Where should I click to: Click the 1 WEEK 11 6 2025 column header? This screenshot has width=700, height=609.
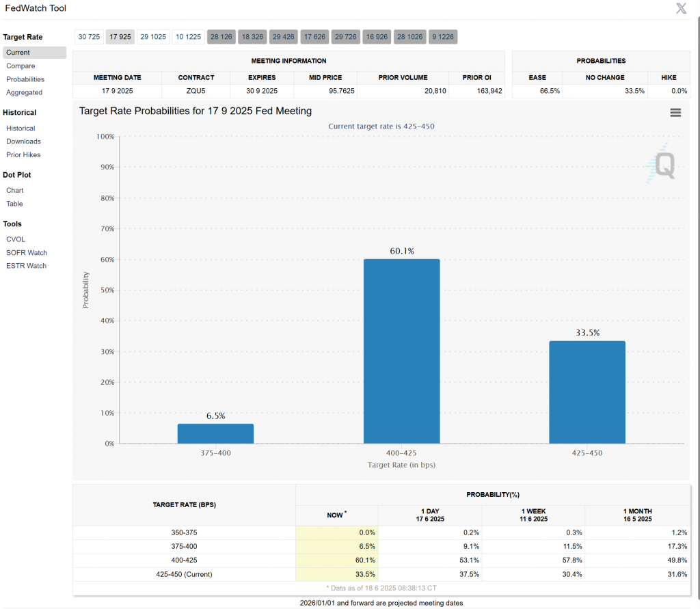tap(533, 515)
